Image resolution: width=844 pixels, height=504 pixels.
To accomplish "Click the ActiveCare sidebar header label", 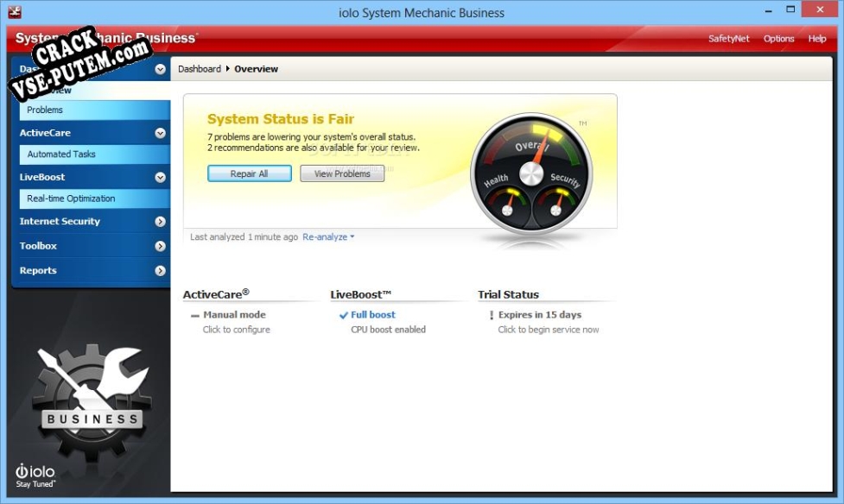I will (x=45, y=133).
